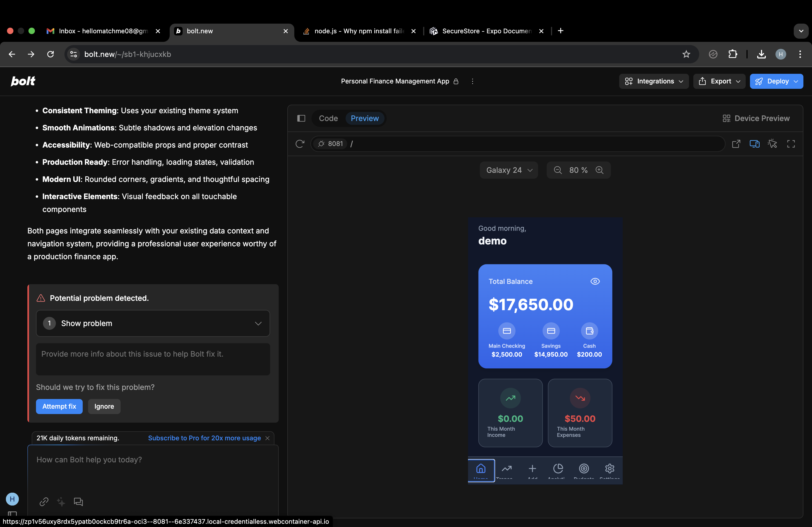This screenshot has width=812, height=527.
Task: Toggle Total Balance visibility eye icon
Action: pyautogui.click(x=595, y=281)
